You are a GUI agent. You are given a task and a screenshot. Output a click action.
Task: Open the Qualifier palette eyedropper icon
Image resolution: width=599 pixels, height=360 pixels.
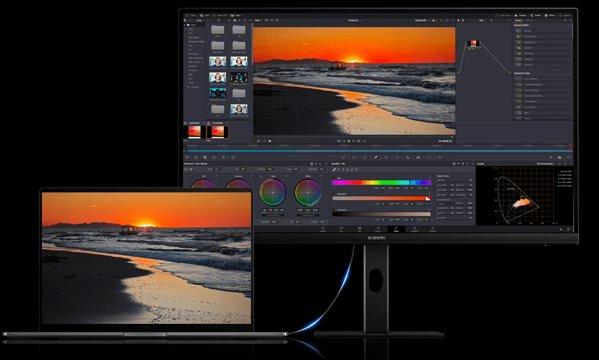[376, 157]
